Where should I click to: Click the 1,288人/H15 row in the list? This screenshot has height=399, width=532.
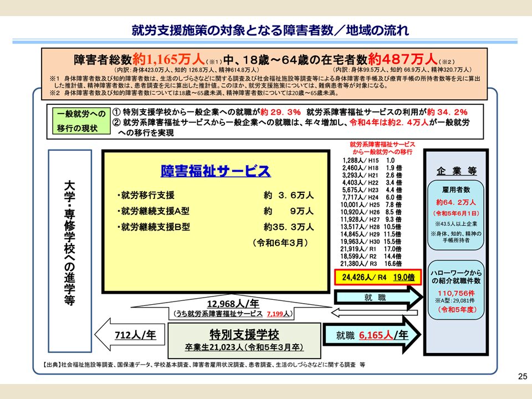(369, 160)
